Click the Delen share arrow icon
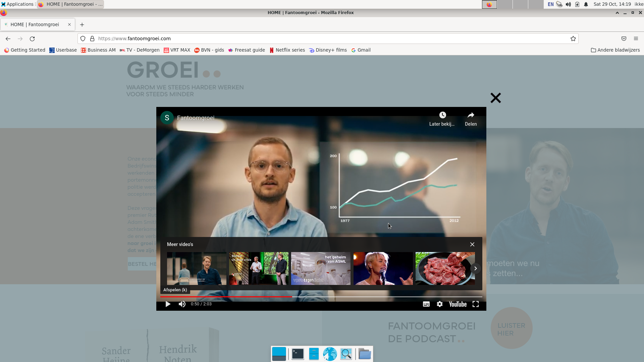Image resolution: width=644 pixels, height=362 pixels. [x=471, y=115]
